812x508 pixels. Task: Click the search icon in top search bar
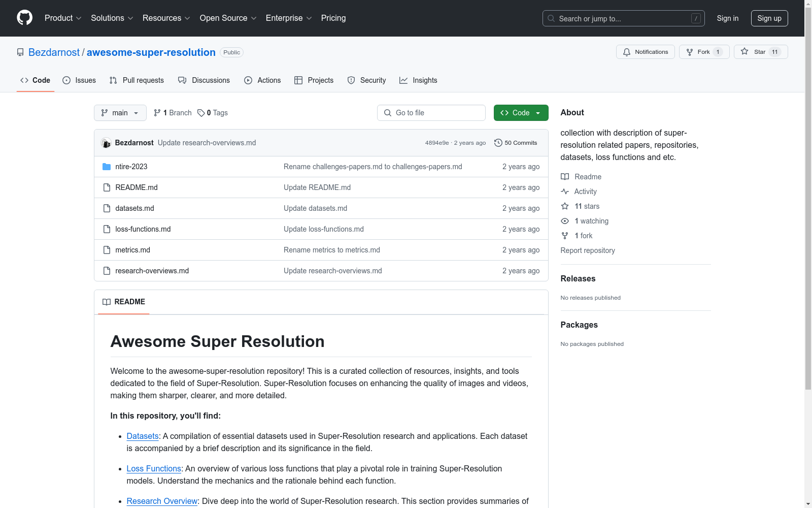tap(551, 18)
